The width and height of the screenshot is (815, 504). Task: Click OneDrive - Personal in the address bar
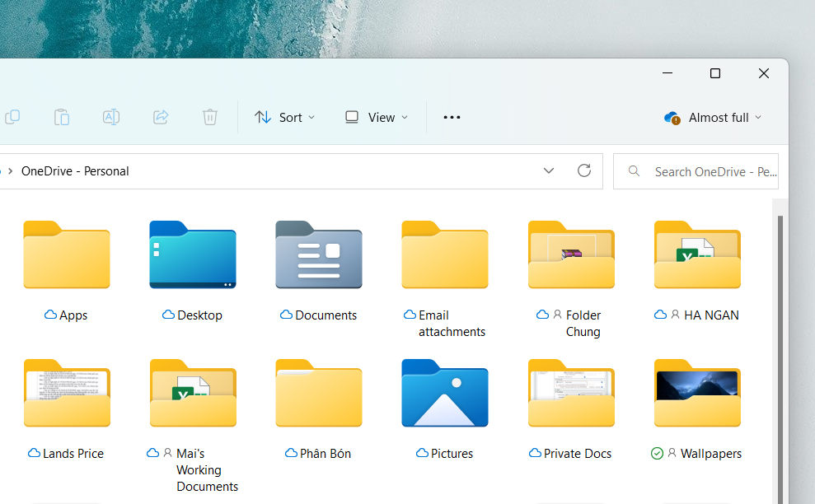point(75,170)
